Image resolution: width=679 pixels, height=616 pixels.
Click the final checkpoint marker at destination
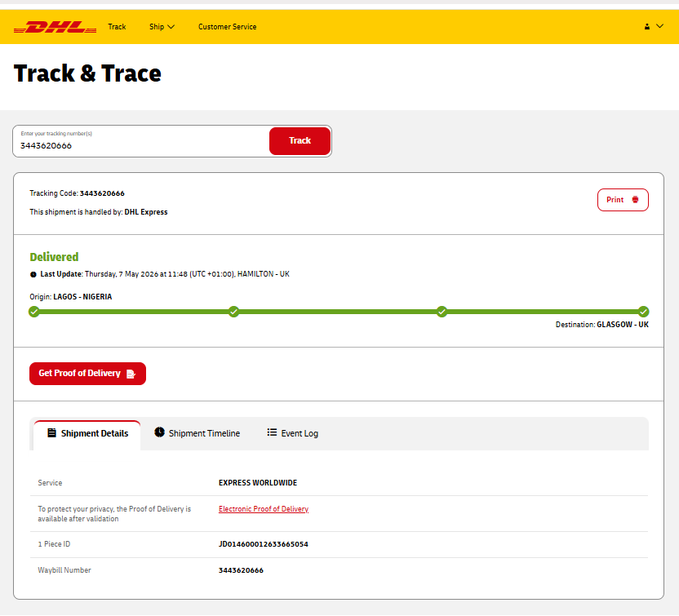tap(643, 312)
